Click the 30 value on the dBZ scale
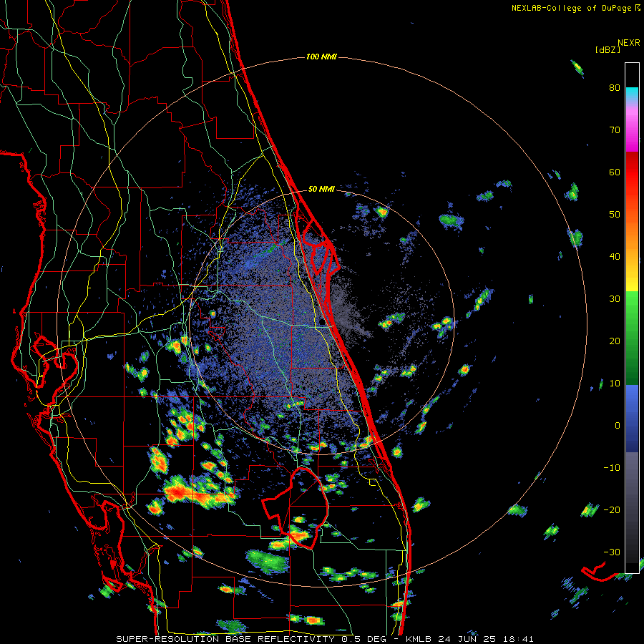The image size is (644, 644). point(615,299)
